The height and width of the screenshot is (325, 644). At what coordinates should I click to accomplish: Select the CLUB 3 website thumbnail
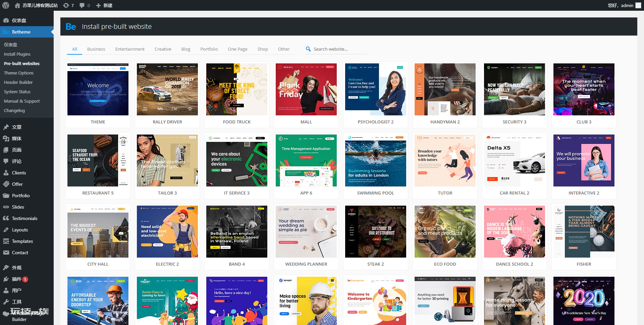584,89
